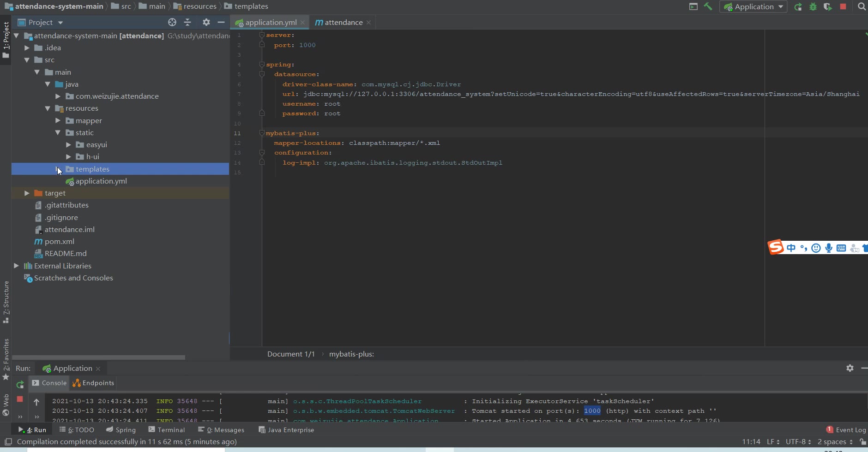The height and width of the screenshot is (452, 868).
Task: Open the 0: Messages tool window
Action: (221, 430)
